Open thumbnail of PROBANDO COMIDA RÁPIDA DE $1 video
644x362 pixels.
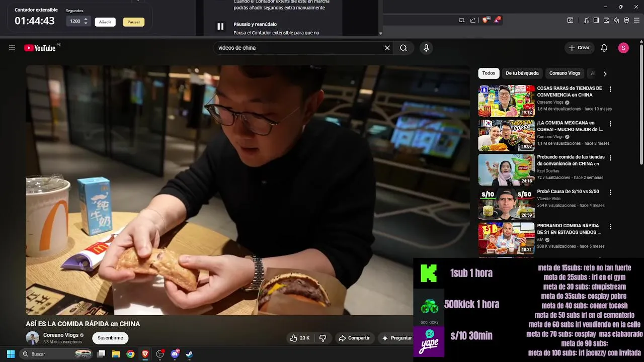pos(506,238)
